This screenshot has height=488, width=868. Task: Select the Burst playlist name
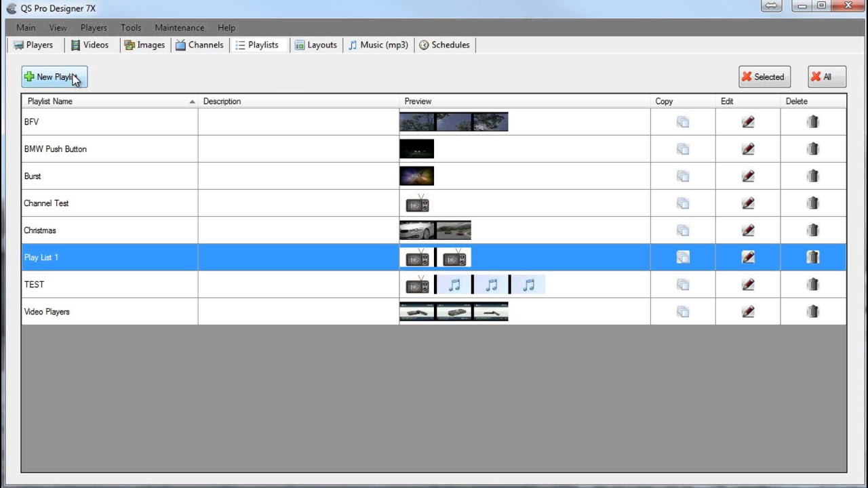[33, 176]
